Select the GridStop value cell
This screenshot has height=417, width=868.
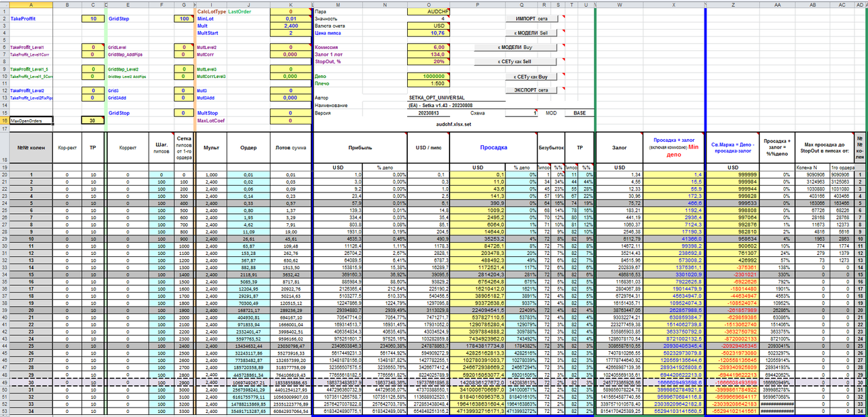click(184, 113)
